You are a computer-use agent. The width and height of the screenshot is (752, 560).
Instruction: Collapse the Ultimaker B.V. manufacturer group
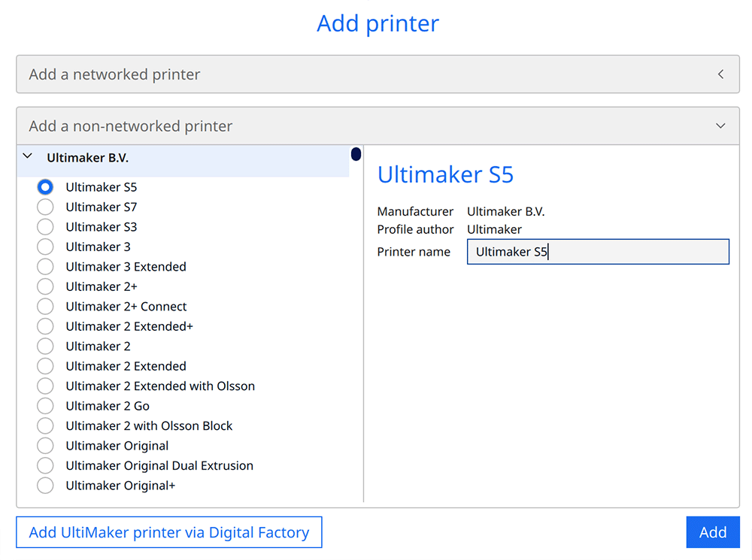tap(28, 157)
